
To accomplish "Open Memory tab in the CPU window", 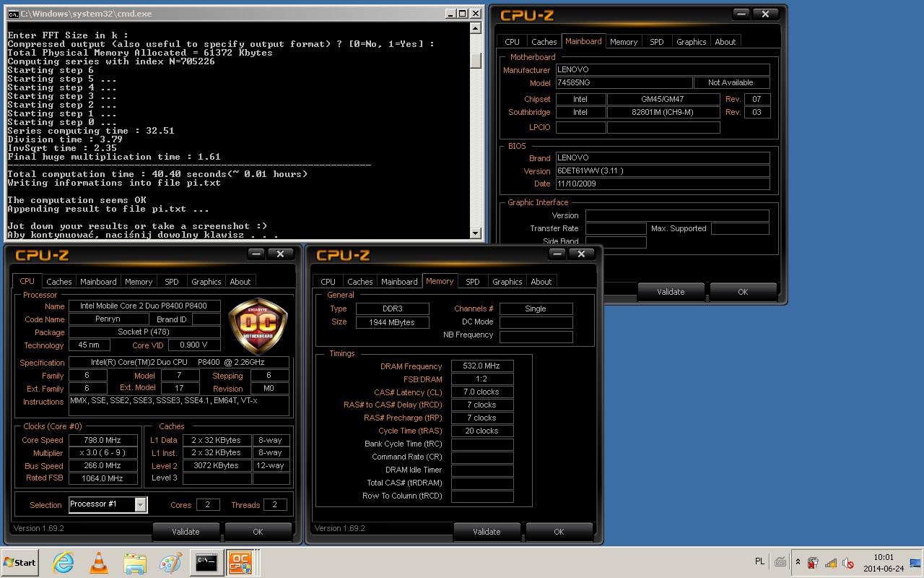I will (x=139, y=282).
